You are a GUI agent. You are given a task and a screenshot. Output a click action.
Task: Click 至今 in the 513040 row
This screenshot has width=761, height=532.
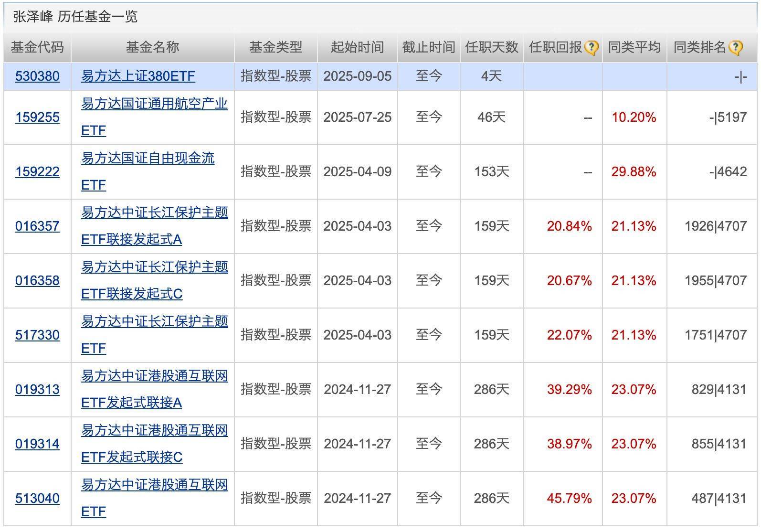(x=428, y=498)
